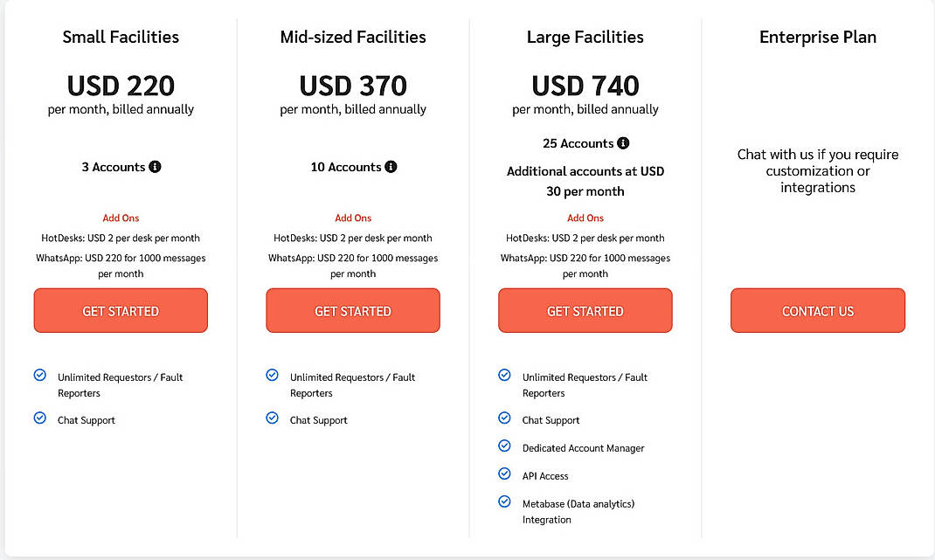Click the Dedicated Account Manager checkmark icon

pyautogui.click(x=504, y=446)
